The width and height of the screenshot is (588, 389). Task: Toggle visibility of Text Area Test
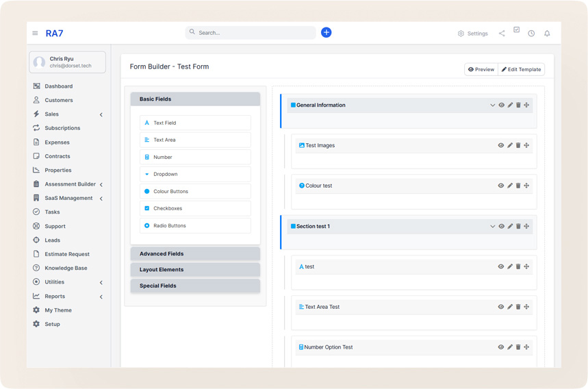(501, 306)
